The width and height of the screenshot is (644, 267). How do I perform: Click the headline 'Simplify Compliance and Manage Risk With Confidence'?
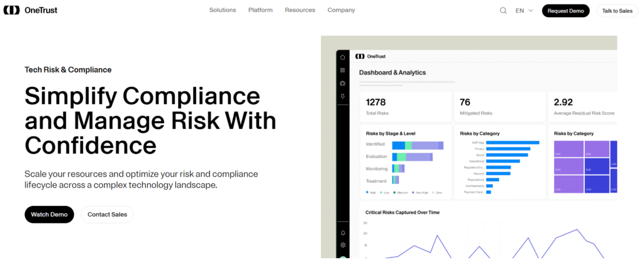tap(150, 120)
